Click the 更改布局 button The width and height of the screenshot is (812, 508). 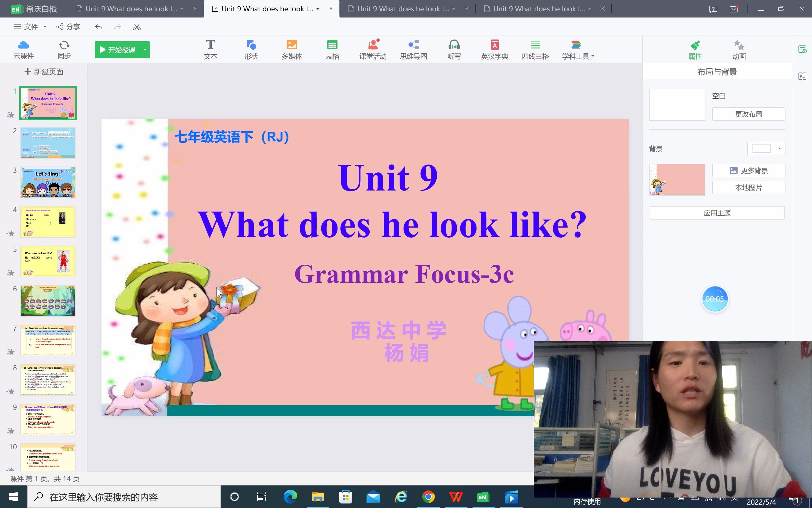point(749,114)
